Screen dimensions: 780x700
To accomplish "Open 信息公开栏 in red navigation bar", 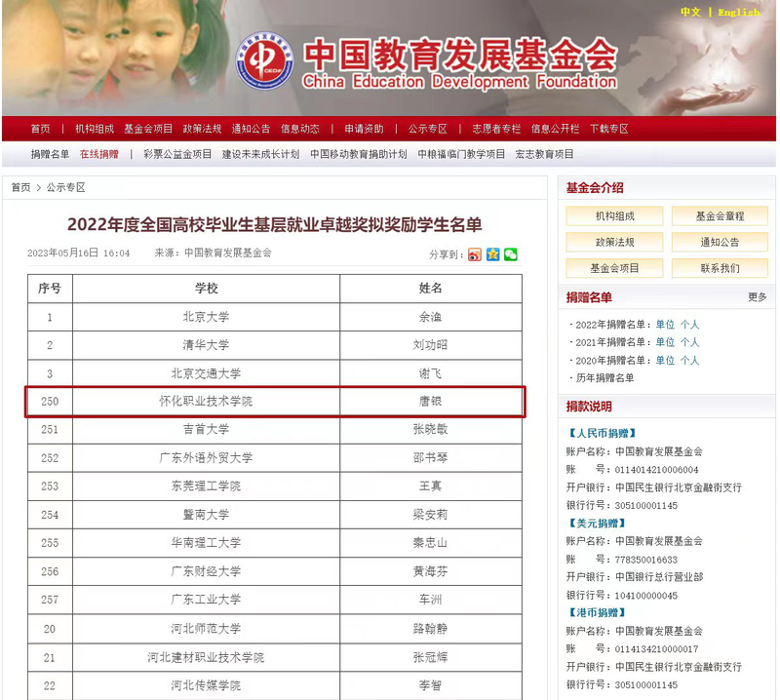I will click(x=555, y=129).
